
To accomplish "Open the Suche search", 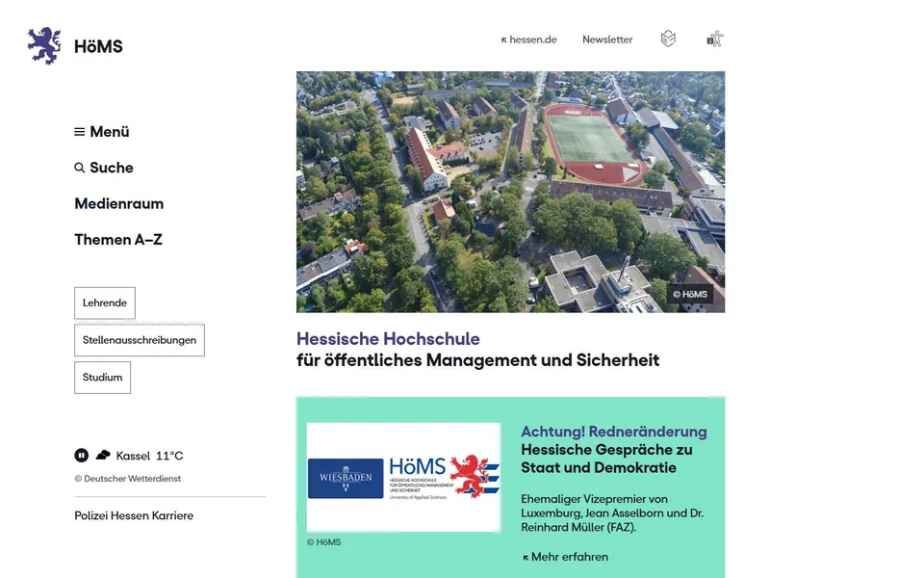I will [104, 168].
